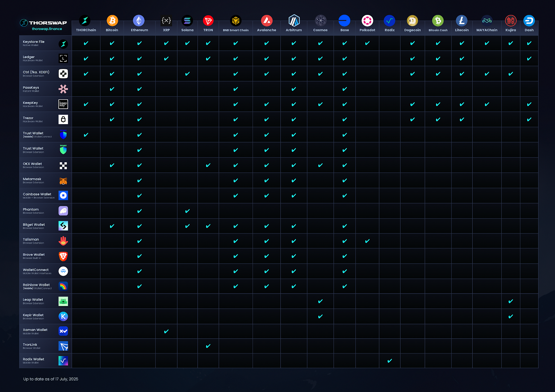Click the WalletConnect row icon
555x392 pixels.
[63, 271]
